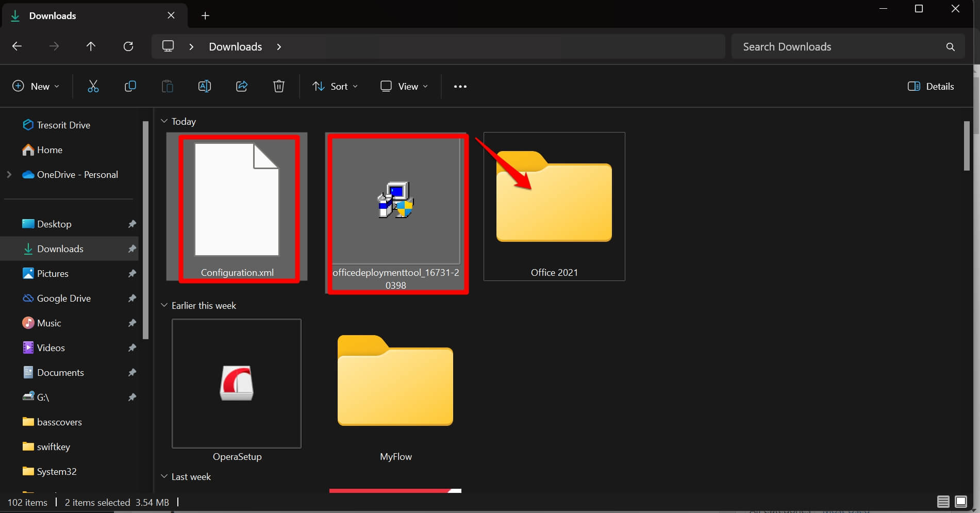Click the Cut scissors icon

coord(93,86)
